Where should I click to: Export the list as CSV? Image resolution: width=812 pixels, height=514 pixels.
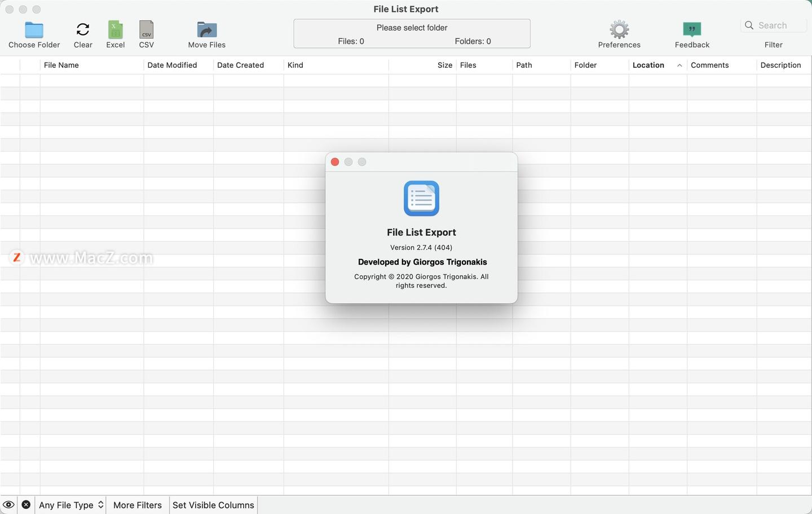(146, 29)
